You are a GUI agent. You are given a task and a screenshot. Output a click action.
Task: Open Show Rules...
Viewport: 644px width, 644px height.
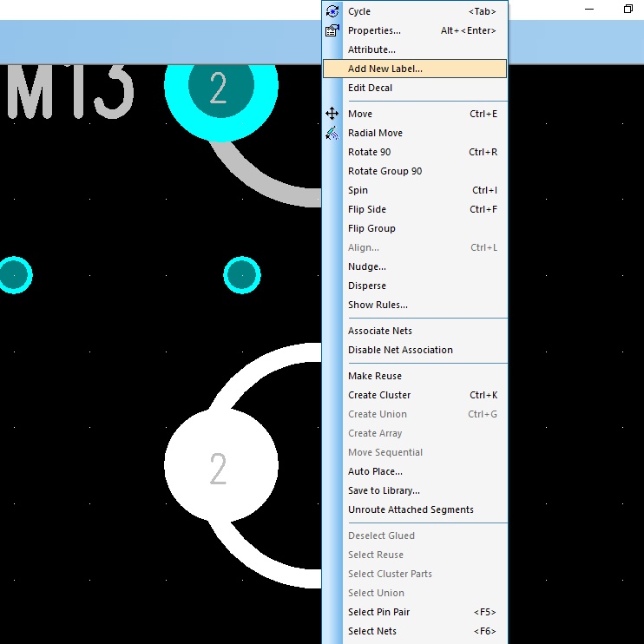click(x=415, y=305)
